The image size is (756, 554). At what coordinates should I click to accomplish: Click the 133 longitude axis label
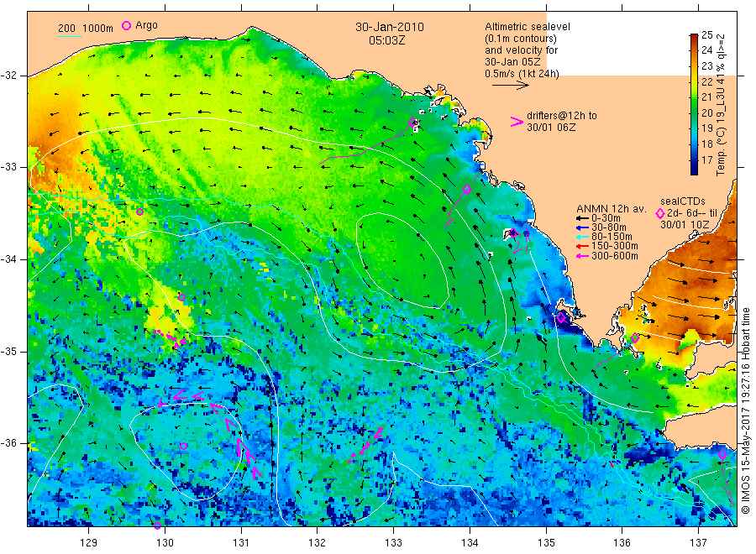[x=393, y=543]
